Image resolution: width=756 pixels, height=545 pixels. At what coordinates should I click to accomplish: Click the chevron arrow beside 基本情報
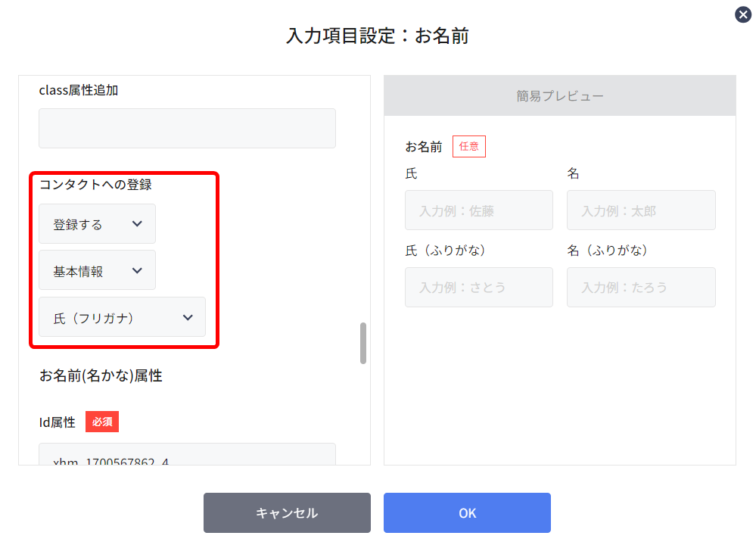(137, 270)
